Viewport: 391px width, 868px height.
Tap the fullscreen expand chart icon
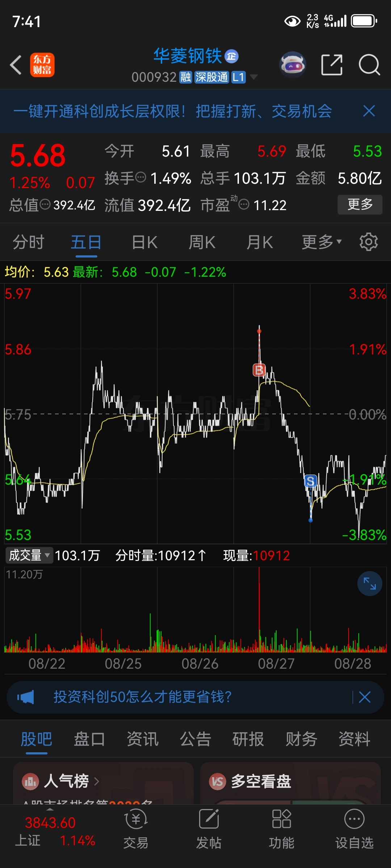pos(370,583)
